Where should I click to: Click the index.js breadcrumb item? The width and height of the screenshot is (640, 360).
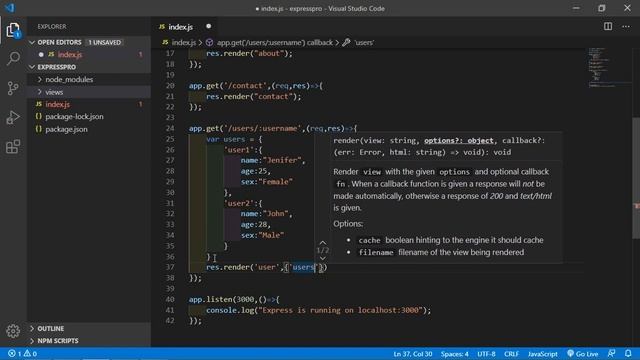184,42
